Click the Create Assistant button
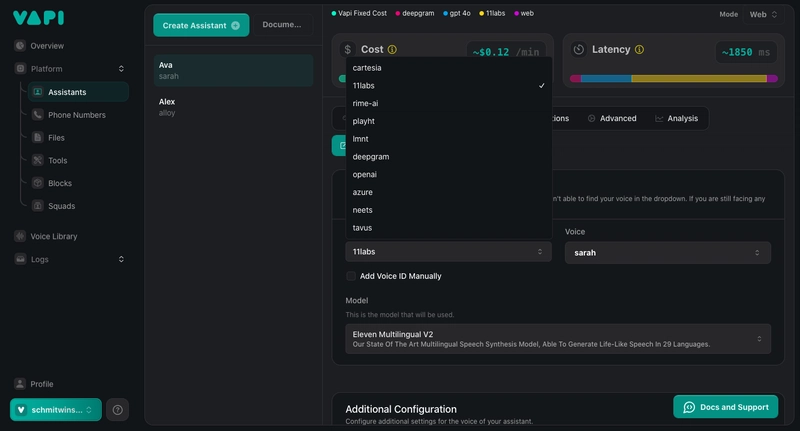 click(x=201, y=25)
